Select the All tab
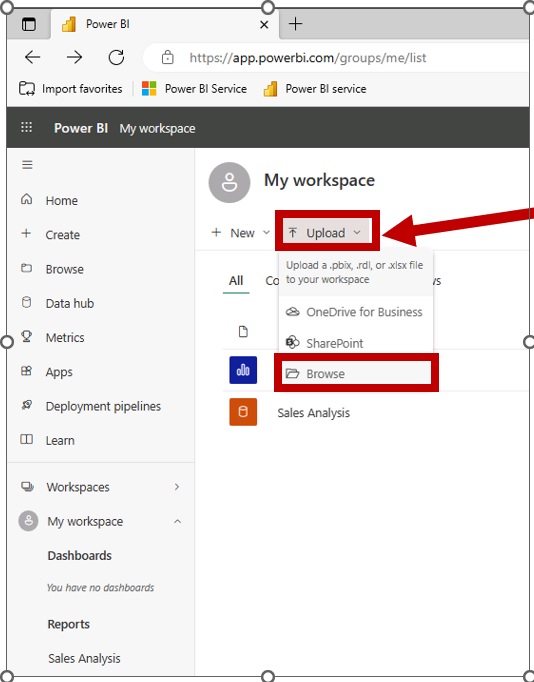Image resolution: width=534 pixels, height=682 pixels. (236, 281)
